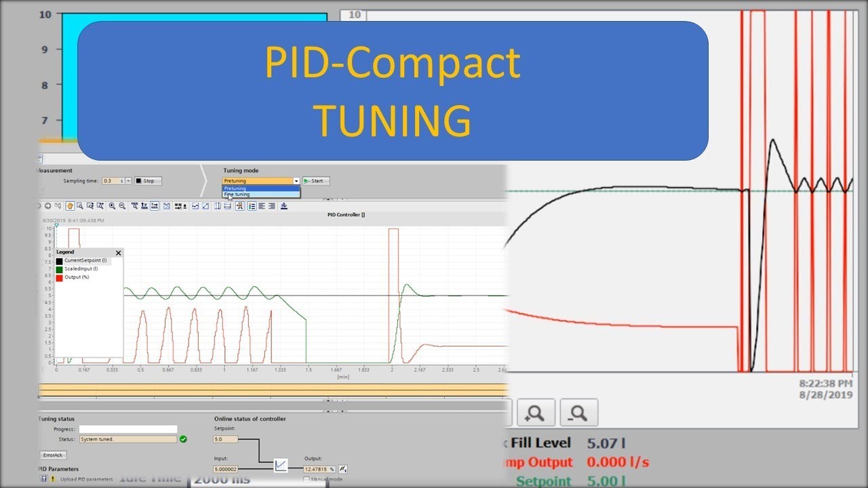Click the zoom selection tool icon
The width and height of the screenshot is (868, 488).
click(80, 206)
